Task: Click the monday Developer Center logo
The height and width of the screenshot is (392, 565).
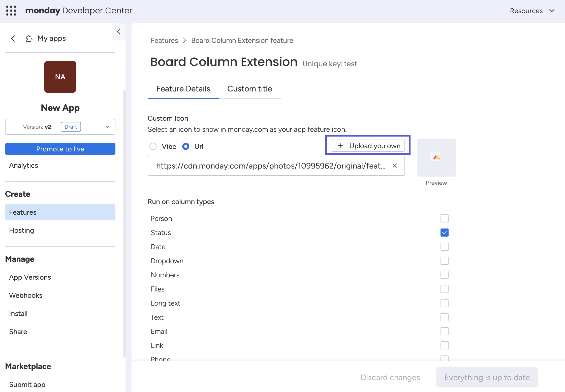Action: (79, 11)
